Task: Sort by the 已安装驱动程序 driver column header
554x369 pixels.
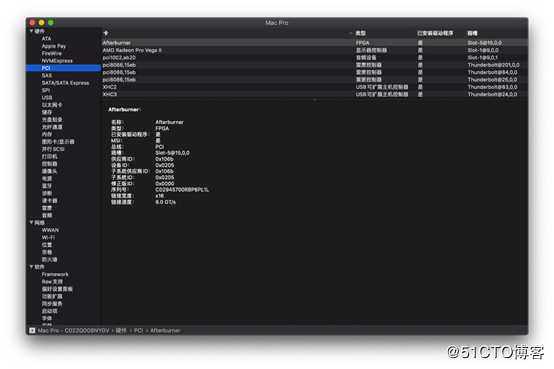Action: click(x=435, y=33)
